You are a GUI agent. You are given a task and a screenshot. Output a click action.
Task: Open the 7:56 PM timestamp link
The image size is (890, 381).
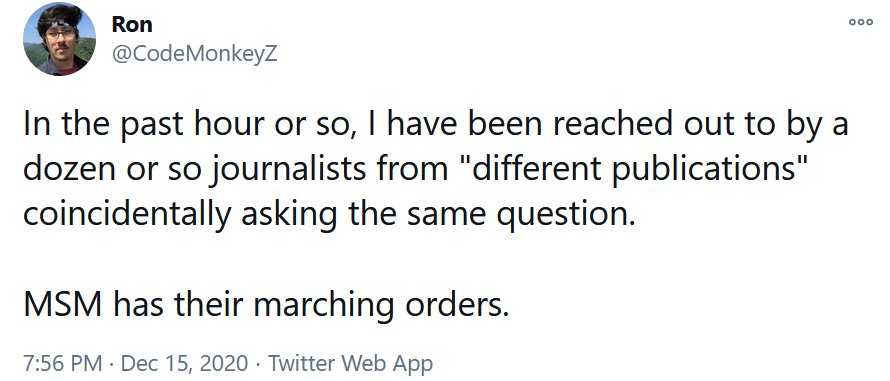tap(63, 363)
